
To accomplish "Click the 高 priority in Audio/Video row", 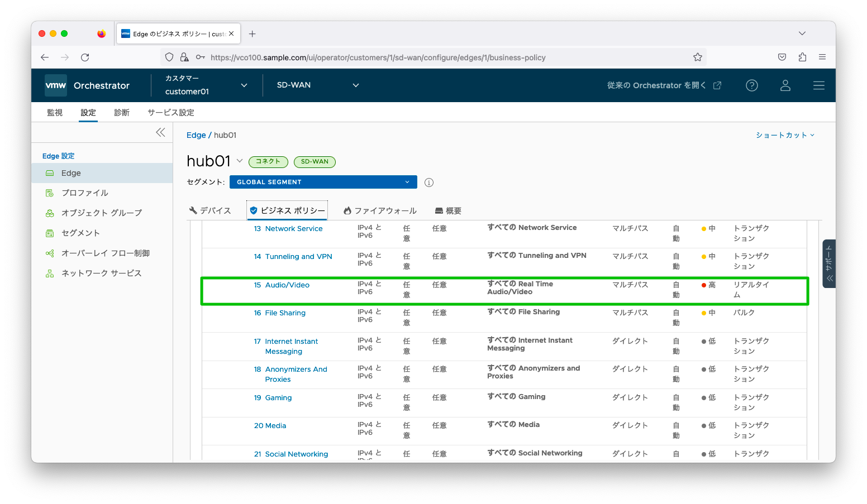I will pyautogui.click(x=708, y=285).
